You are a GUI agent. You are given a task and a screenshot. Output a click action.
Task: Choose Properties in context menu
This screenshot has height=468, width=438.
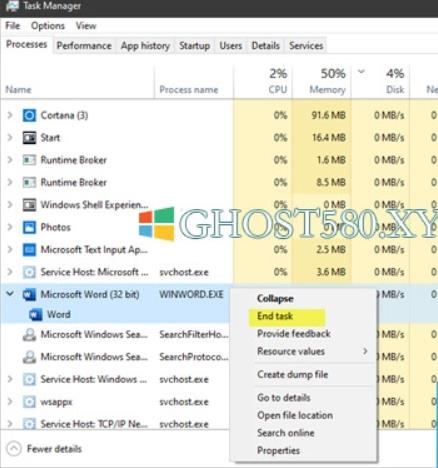tap(278, 451)
